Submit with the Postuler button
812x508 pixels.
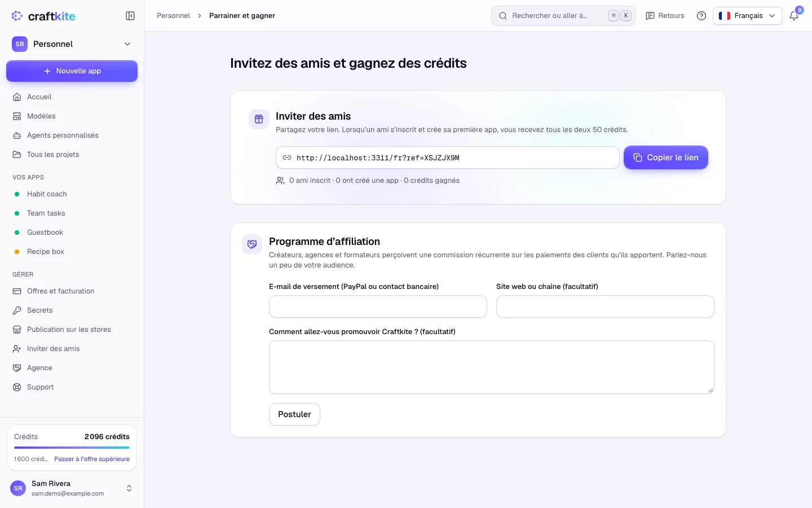(294, 414)
